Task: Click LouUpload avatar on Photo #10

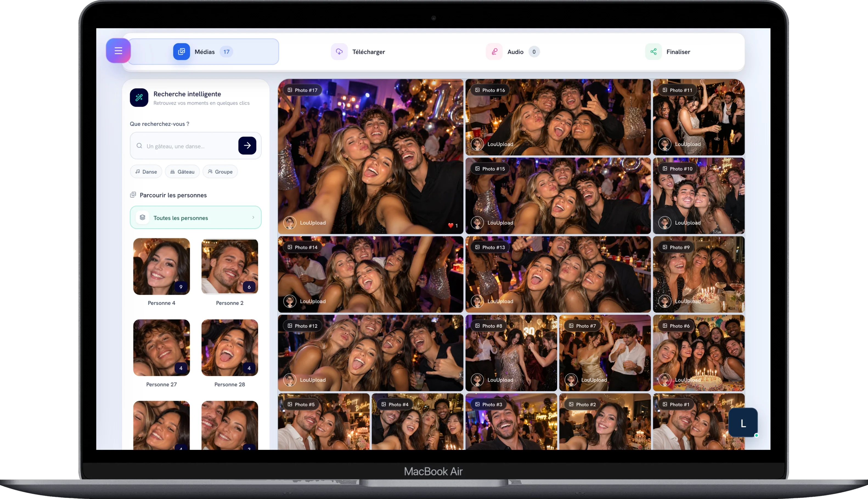Action: coord(665,223)
